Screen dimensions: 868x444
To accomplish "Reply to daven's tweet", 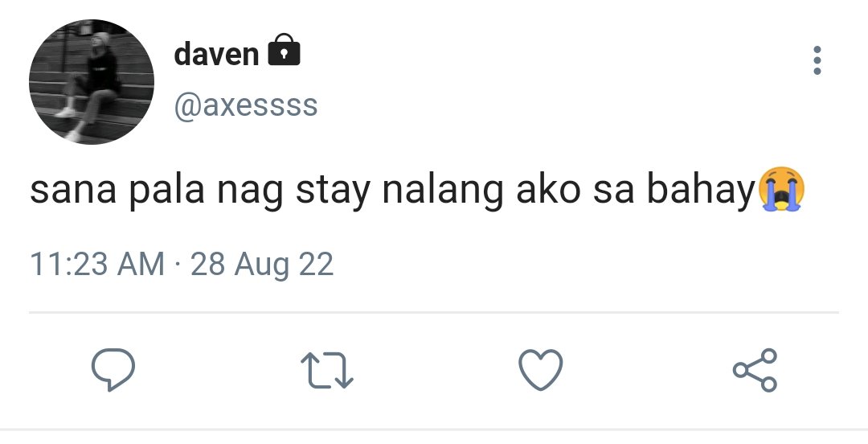I will click(113, 370).
